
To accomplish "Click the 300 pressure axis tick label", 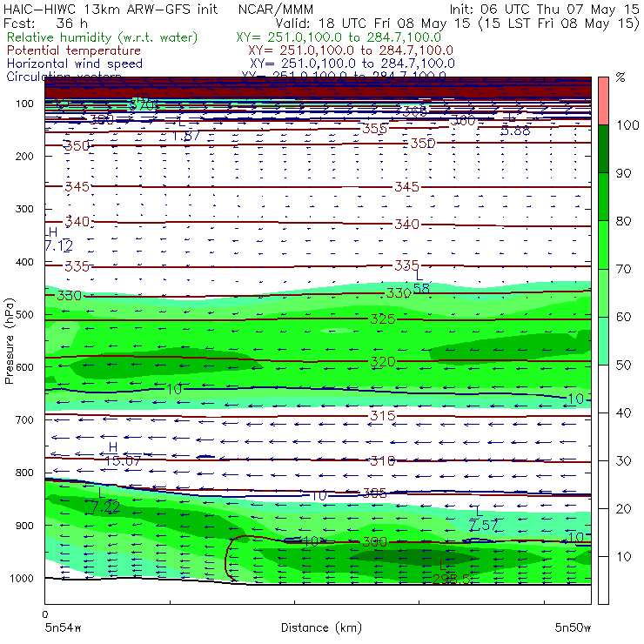I will pos(24,209).
